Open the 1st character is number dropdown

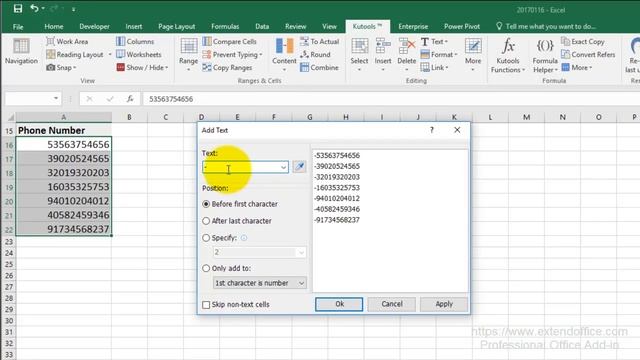[x=260, y=283]
